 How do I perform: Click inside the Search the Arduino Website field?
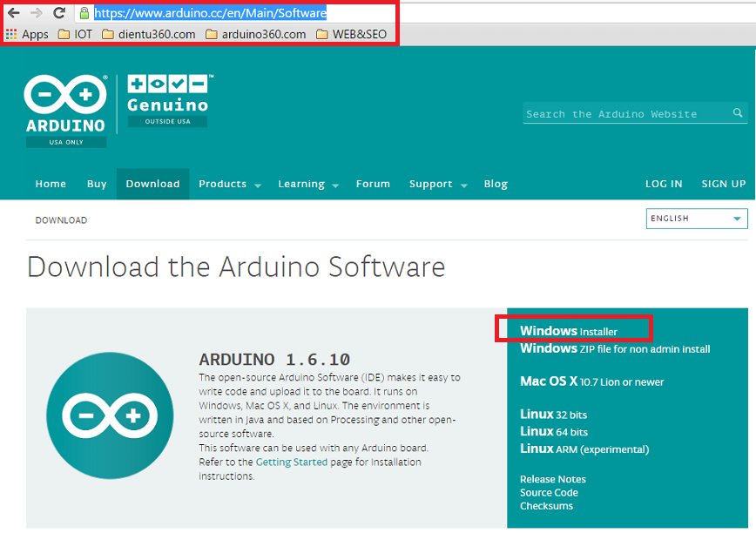click(x=618, y=113)
